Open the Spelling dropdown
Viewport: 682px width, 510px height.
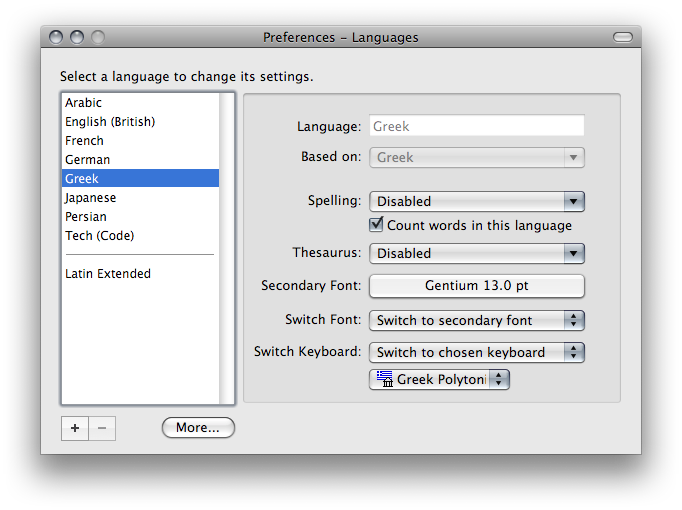(476, 201)
